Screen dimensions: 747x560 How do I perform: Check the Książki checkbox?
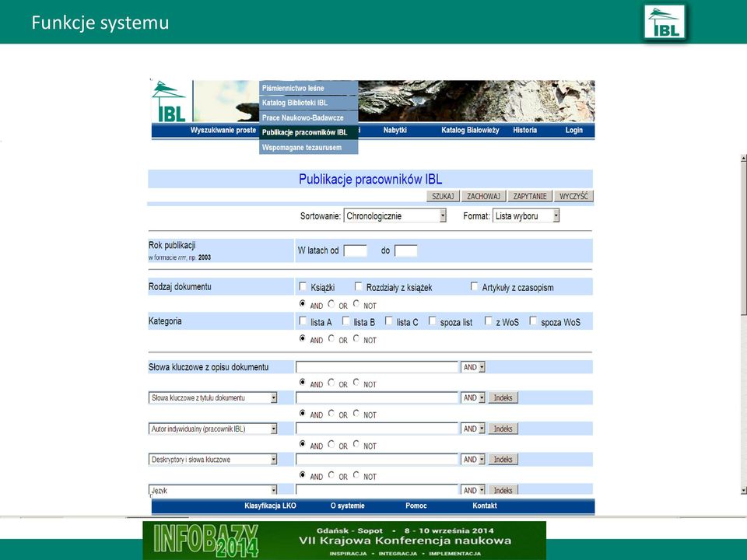[303, 286]
